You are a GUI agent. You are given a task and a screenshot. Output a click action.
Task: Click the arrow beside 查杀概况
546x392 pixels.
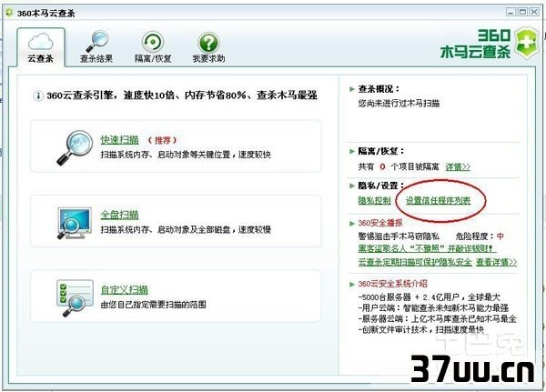351,89
